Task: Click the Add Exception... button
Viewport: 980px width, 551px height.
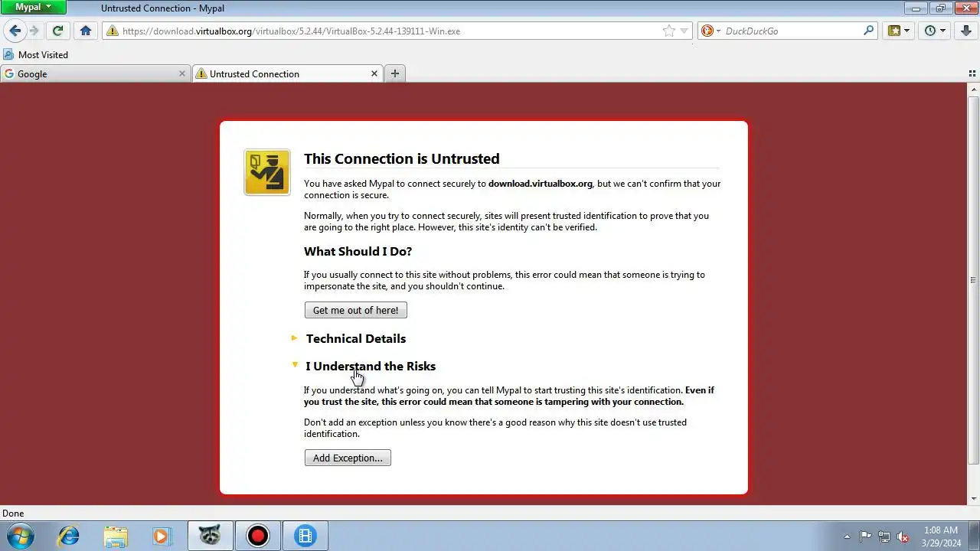Action: pyautogui.click(x=348, y=458)
